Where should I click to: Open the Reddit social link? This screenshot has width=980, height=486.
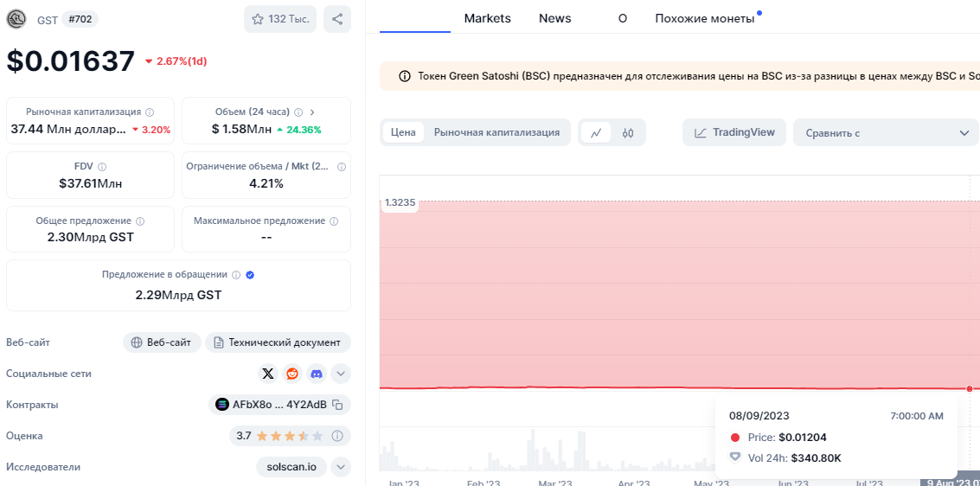(x=292, y=374)
